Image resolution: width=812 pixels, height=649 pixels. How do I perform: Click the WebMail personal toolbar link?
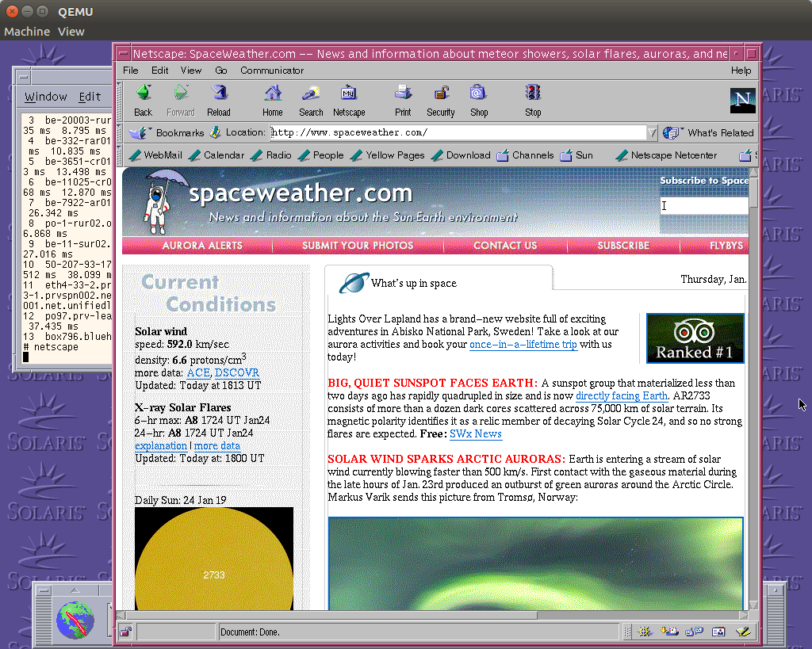155,155
